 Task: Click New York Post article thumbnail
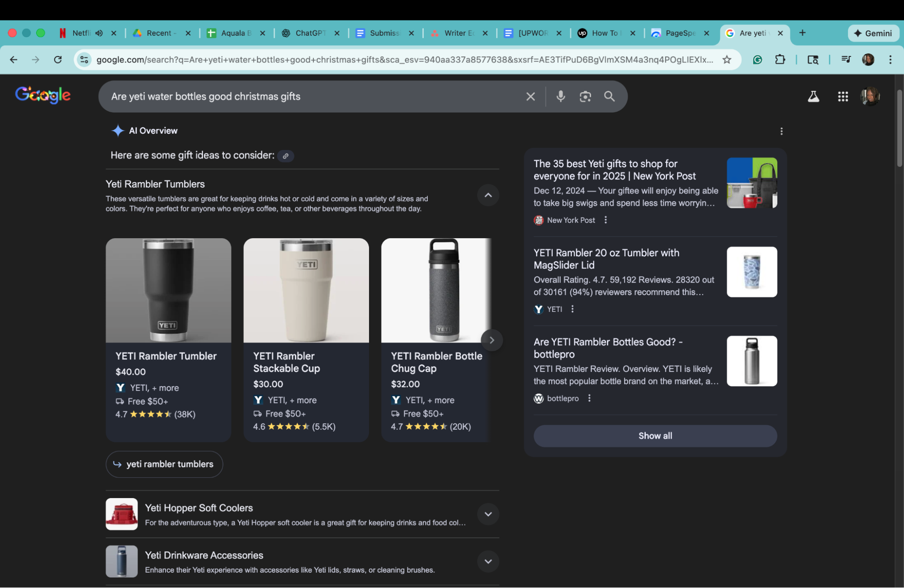(x=752, y=183)
